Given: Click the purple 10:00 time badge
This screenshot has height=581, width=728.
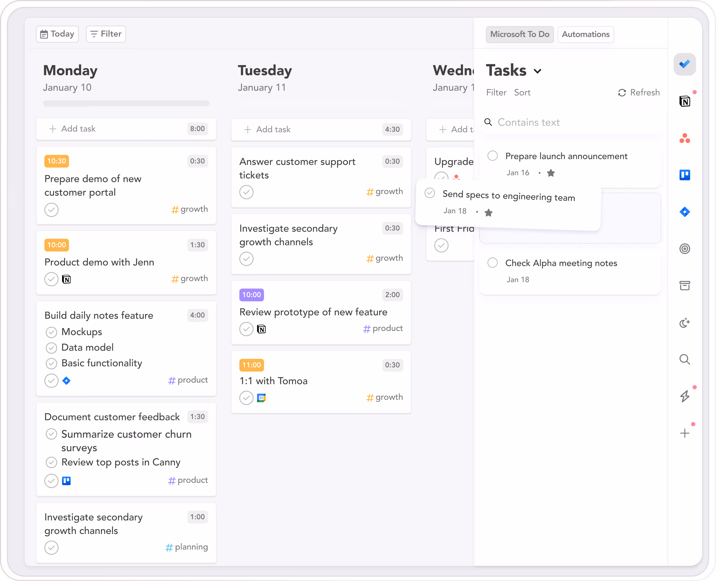Looking at the screenshot, I should (251, 295).
